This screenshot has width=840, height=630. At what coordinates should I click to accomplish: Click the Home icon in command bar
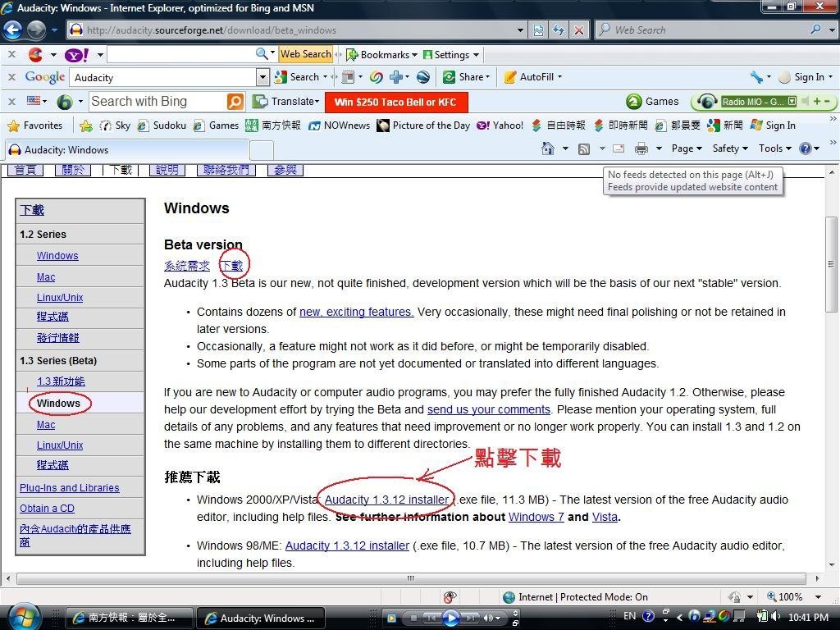[x=547, y=148]
